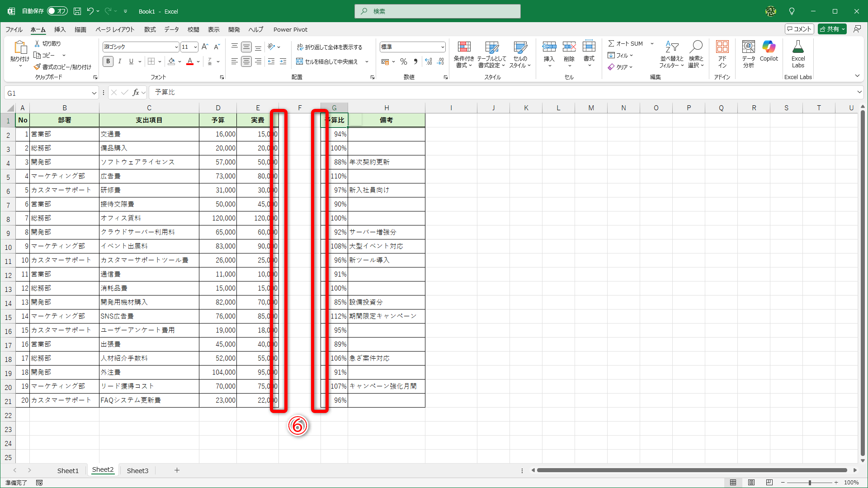Toggle Bold formatting button
This screenshot has height=488, width=868.
tap(108, 61)
